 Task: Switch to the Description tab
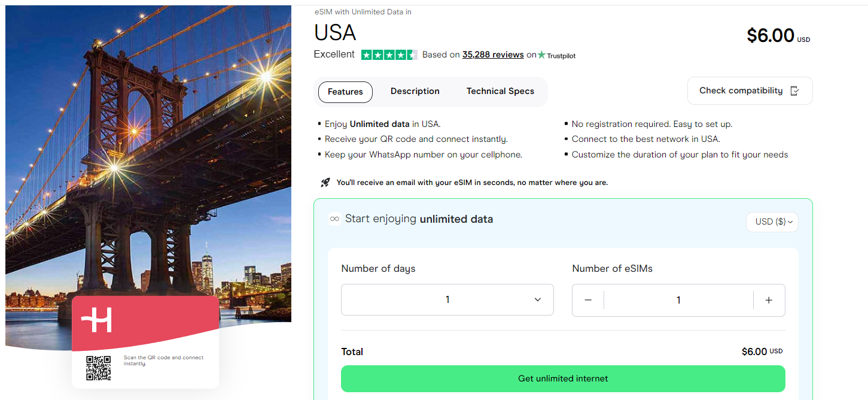415,91
